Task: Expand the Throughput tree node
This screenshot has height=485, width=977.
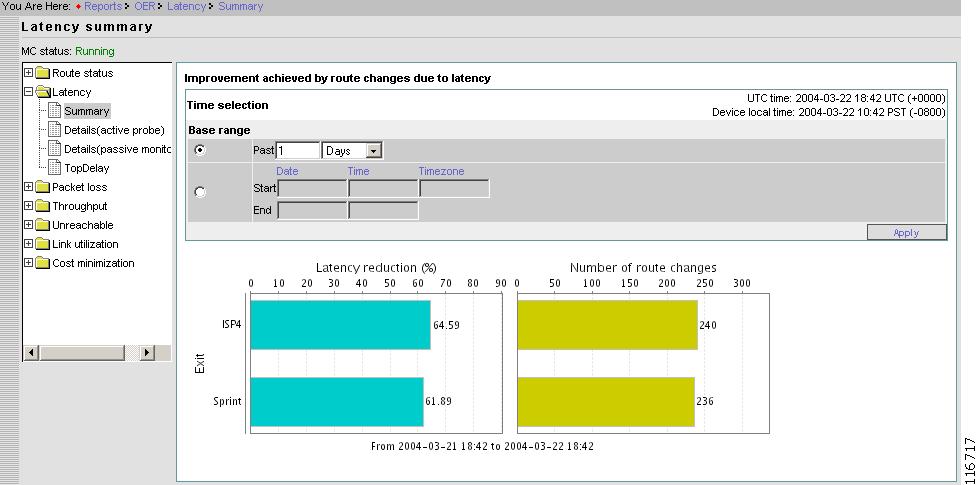Action: coord(29,206)
